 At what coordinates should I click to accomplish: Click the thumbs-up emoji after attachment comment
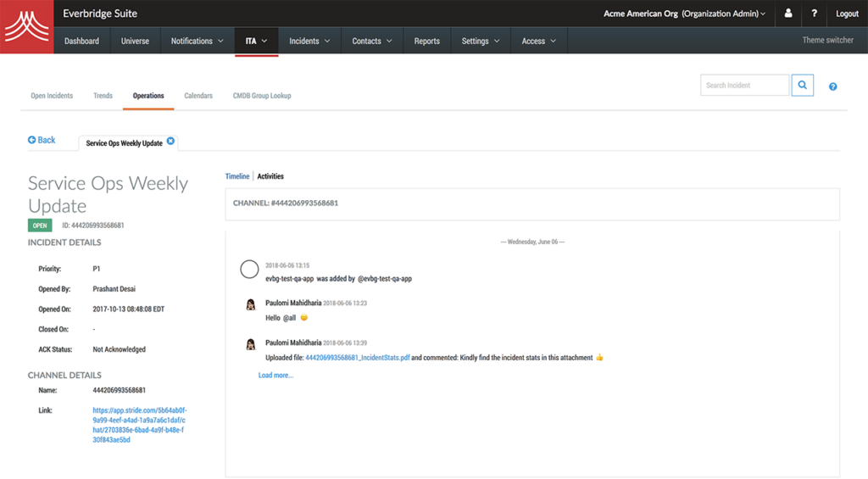(599, 357)
